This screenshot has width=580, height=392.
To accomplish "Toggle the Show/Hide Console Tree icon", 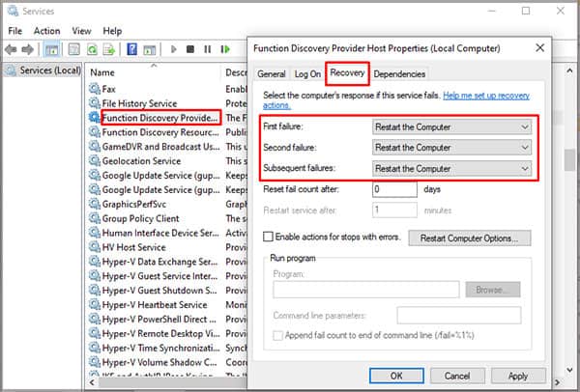I will pyautogui.click(x=52, y=49).
